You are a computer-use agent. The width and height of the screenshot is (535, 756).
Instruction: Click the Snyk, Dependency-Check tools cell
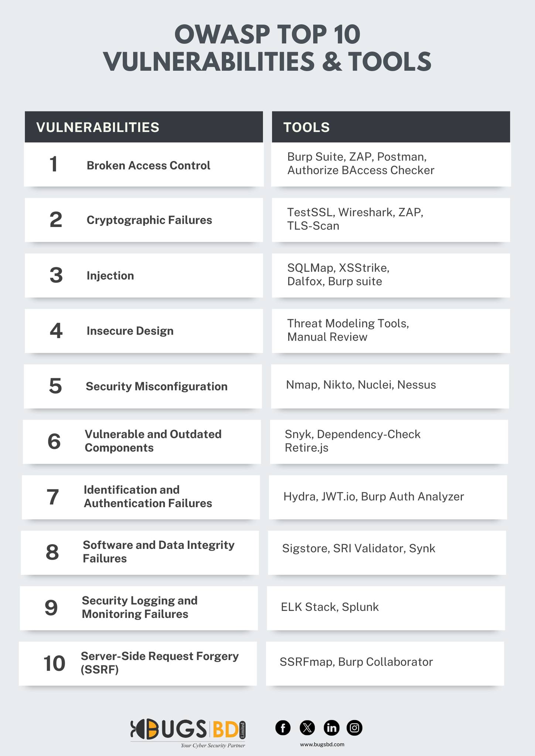[x=389, y=441]
